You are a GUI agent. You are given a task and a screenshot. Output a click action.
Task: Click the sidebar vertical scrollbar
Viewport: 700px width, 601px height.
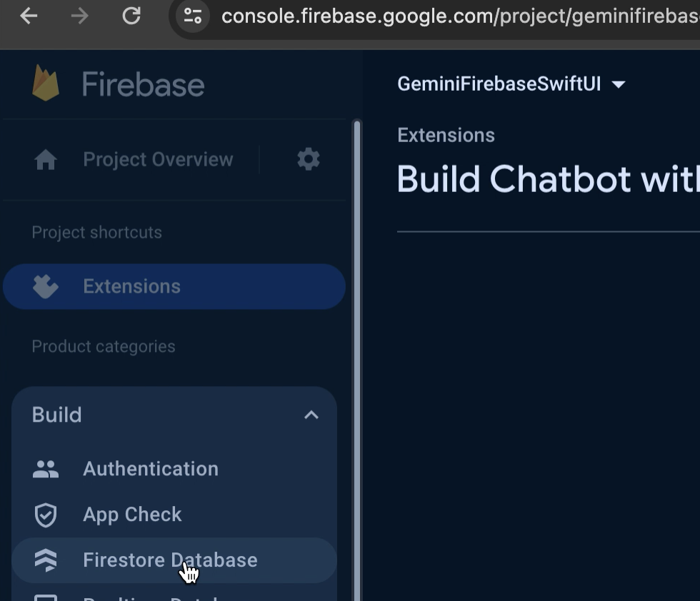point(357,357)
